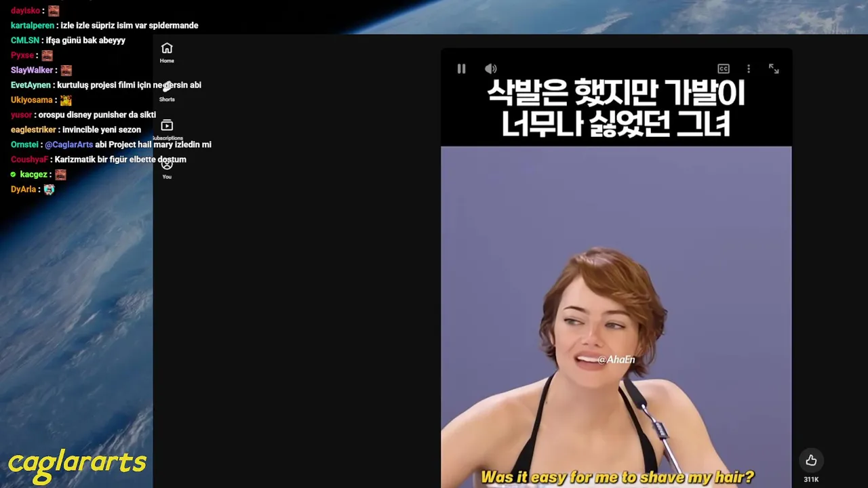Click chat username CMLSN

coord(25,40)
